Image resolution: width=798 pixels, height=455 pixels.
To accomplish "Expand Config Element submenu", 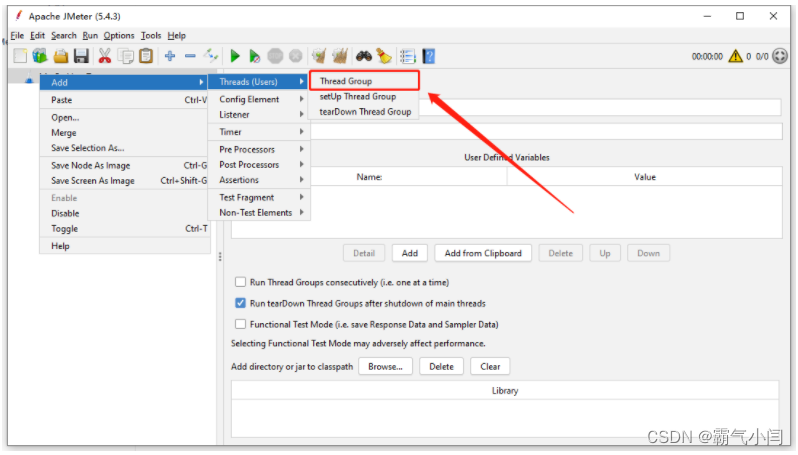I will click(259, 99).
